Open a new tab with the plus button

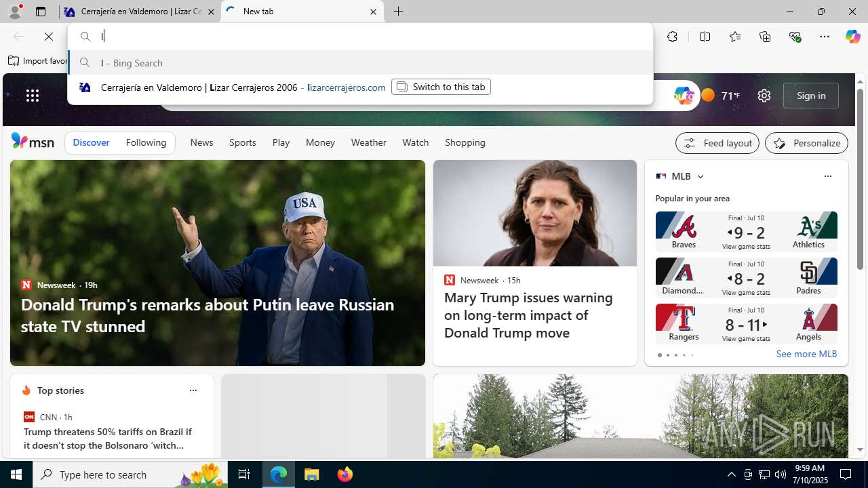(399, 12)
